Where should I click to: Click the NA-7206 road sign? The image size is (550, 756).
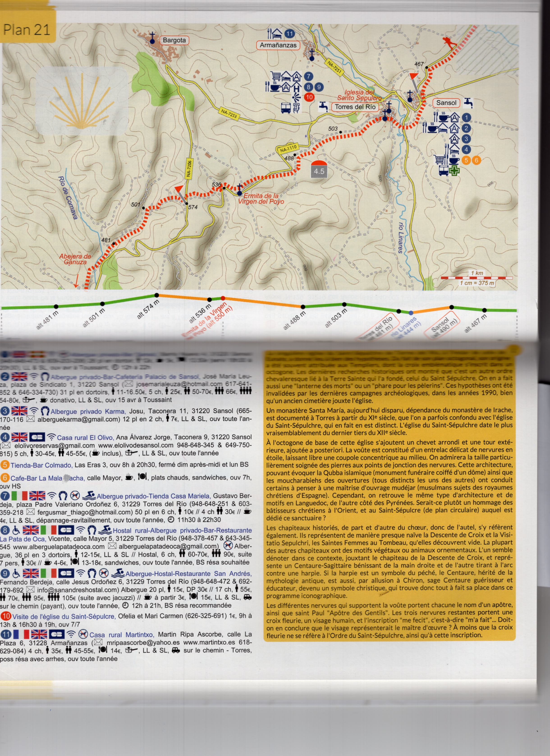(188, 169)
